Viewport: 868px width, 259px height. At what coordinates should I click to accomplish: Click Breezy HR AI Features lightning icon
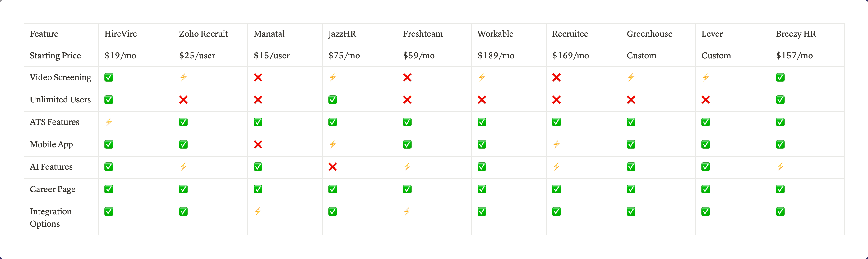(x=780, y=167)
